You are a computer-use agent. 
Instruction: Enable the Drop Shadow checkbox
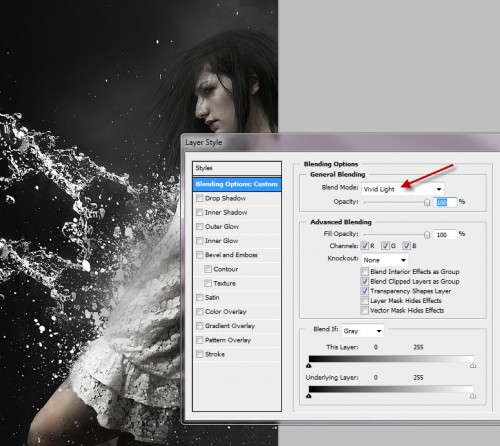(200, 198)
